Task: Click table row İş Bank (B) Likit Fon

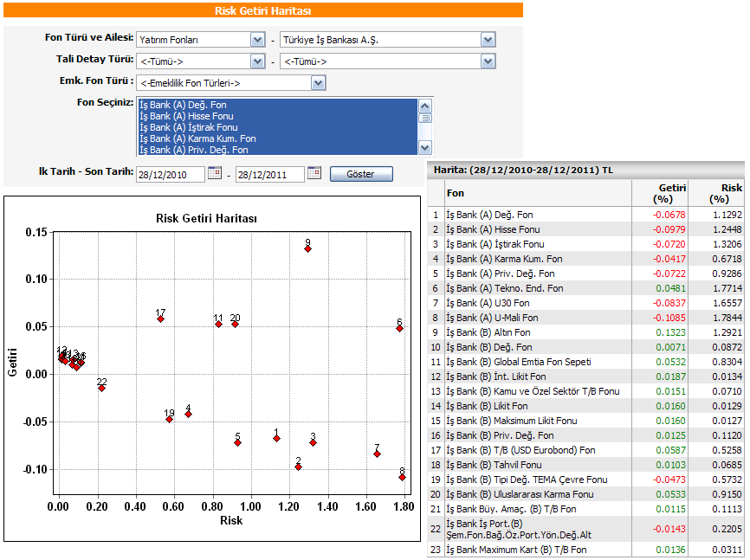Action: pos(585,406)
